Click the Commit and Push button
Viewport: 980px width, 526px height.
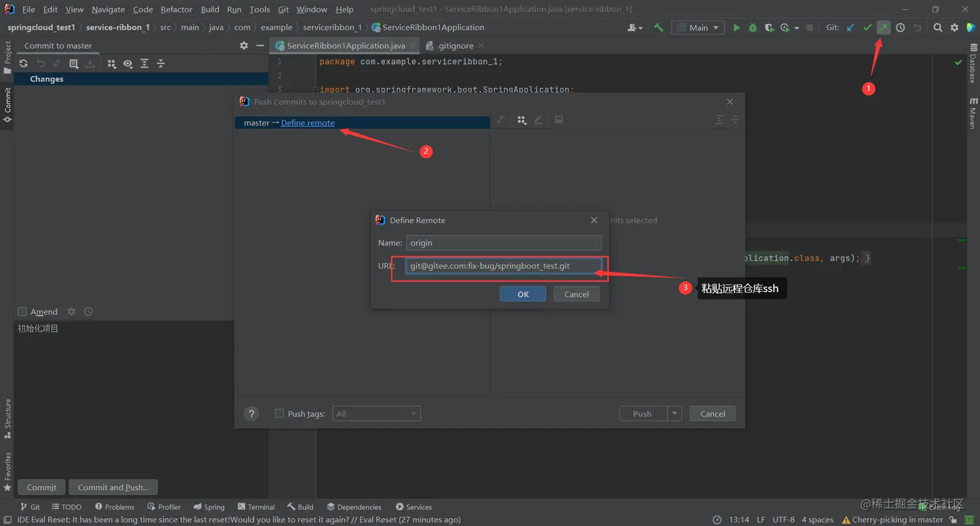[113, 487]
